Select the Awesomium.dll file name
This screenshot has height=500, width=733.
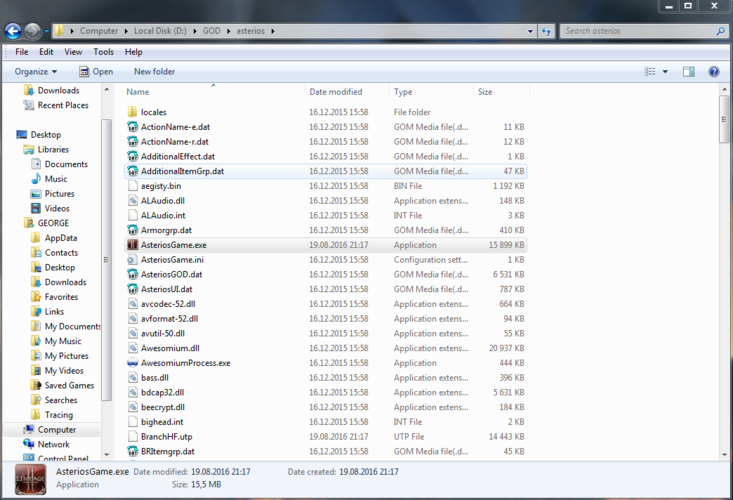point(170,348)
